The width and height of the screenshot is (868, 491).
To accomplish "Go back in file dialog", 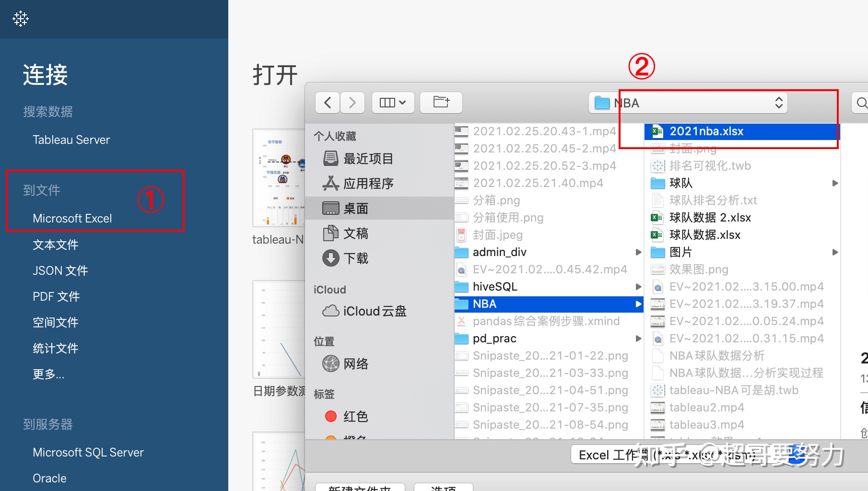I will click(x=328, y=103).
